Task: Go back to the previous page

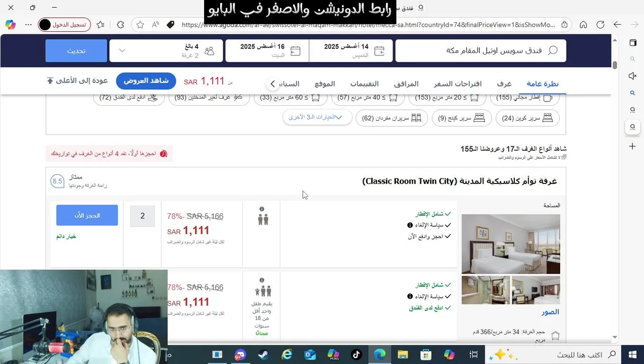Action: pyautogui.click(x=617, y=24)
